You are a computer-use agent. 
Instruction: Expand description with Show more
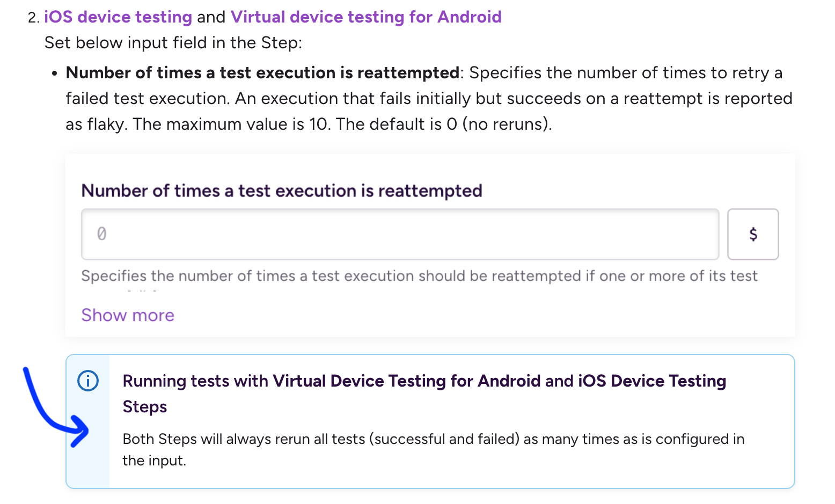(x=128, y=315)
